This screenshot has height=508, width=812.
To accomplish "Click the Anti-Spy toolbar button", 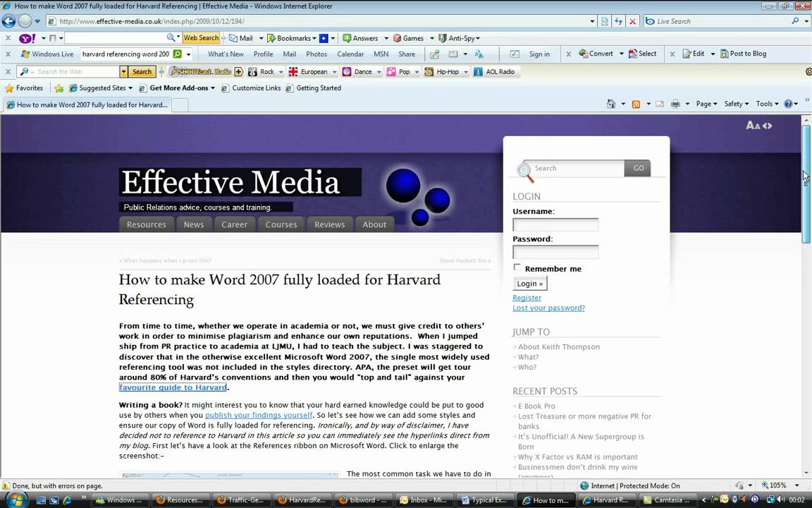I will point(459,38).
